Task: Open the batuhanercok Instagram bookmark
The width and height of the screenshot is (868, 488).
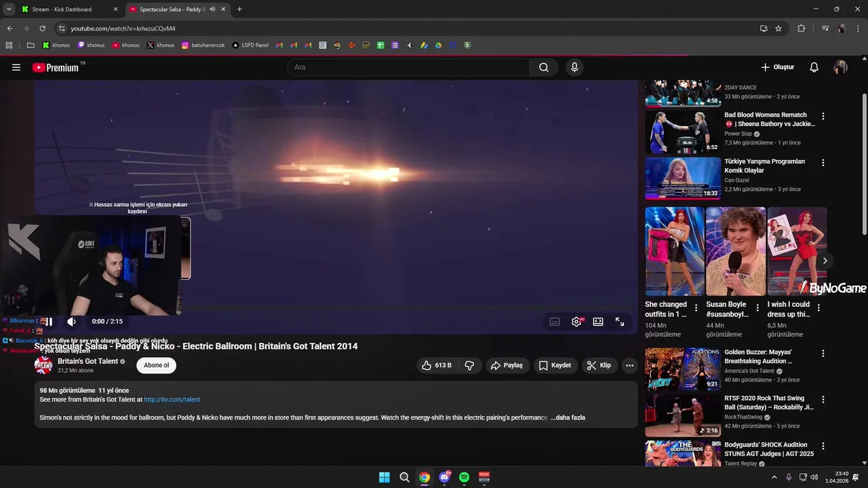Action: point(203,45)
